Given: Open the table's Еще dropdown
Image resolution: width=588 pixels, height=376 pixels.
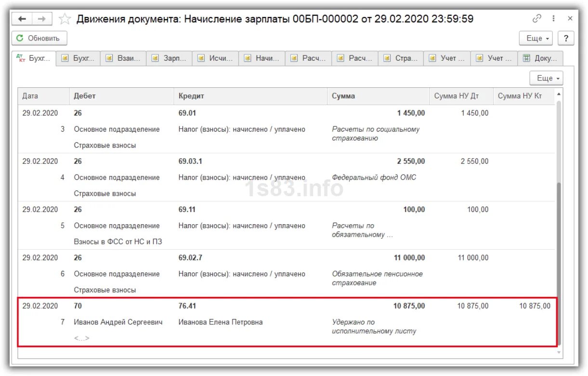Looking at the screenshot, I should click(x=546, y=78).
